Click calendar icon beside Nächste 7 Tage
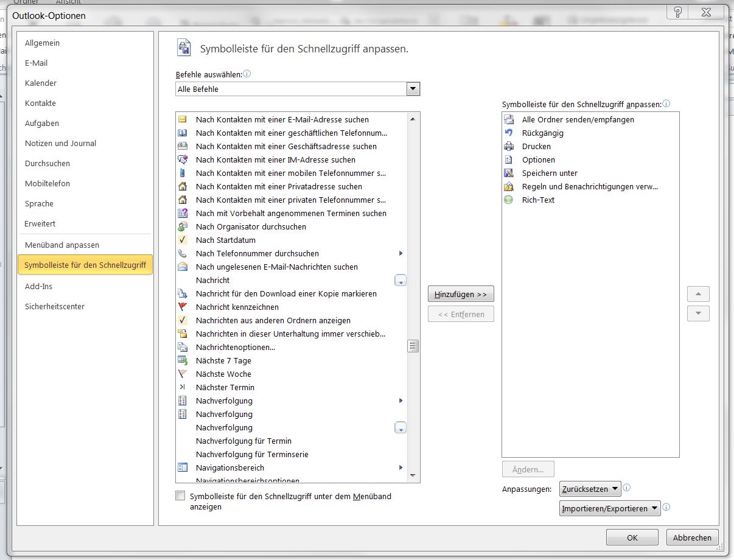The image size is (734, 560). [x=183, y=360]
